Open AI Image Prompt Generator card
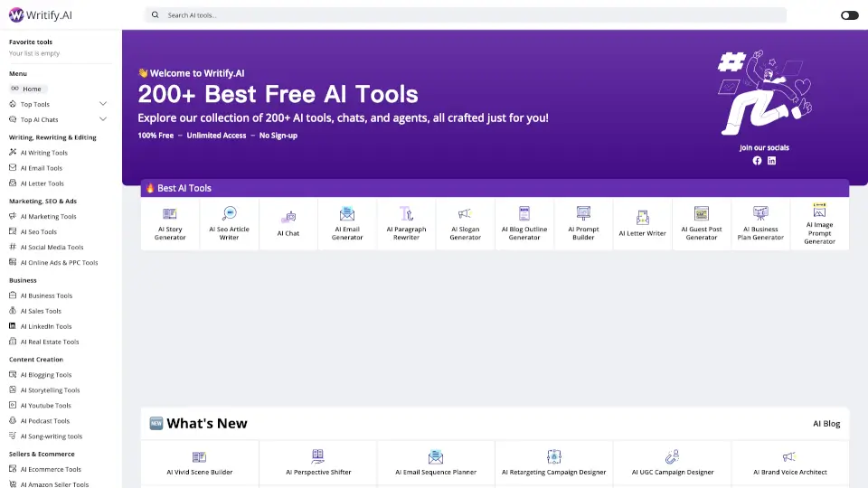Image resolution: width=868 pixels, height=488 pixels. coord(820,223)
